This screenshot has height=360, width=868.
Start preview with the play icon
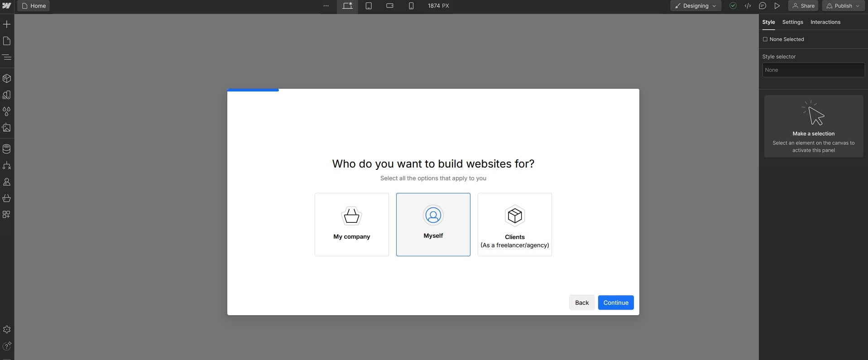point(777,6)
